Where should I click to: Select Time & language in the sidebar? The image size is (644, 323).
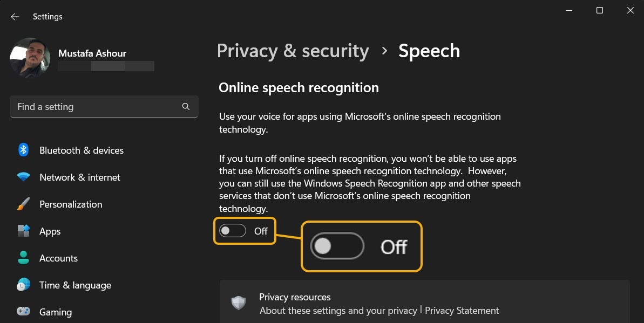[x=75, y=285]
